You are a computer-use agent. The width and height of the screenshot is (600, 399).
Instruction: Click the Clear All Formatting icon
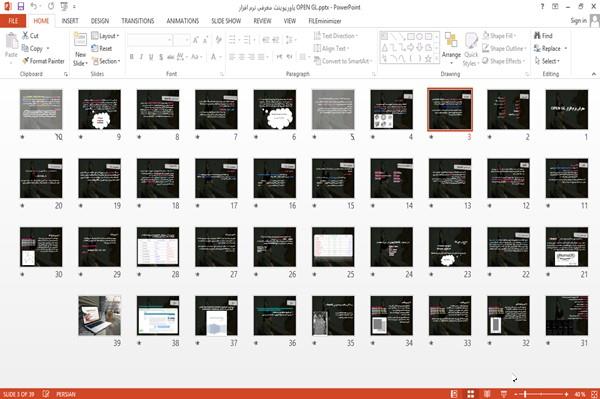[x=218, y=40]
